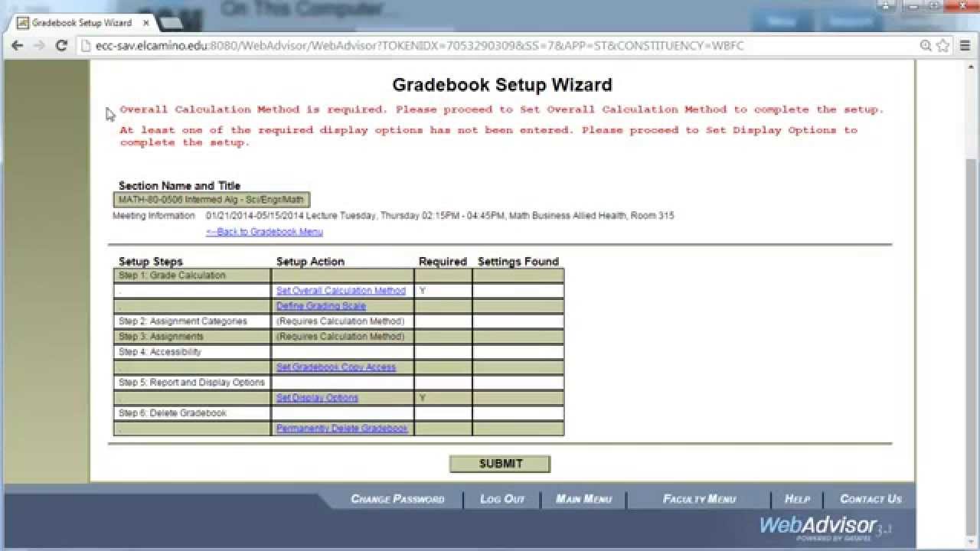Click Step 2: Assignment Categories cell
The width and height of the screenshot is (980, 551).
tap(192, 321)
